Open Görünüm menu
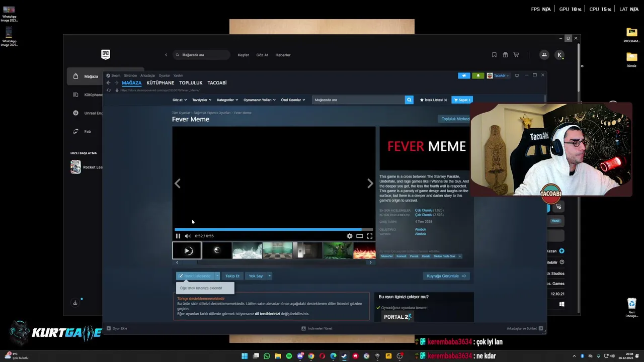Viewport: 644px width, 362px height. pyautogui.click(x=130, y=75)
